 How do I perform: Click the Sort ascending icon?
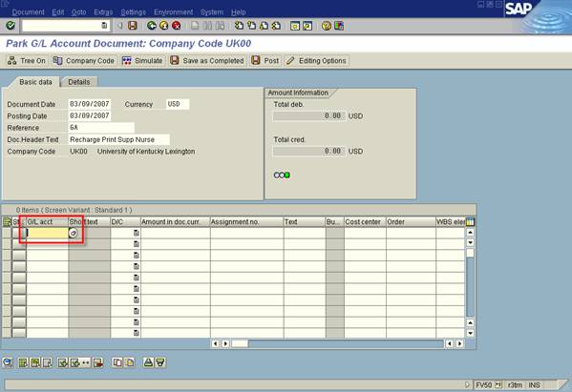[x=148, y=362]
